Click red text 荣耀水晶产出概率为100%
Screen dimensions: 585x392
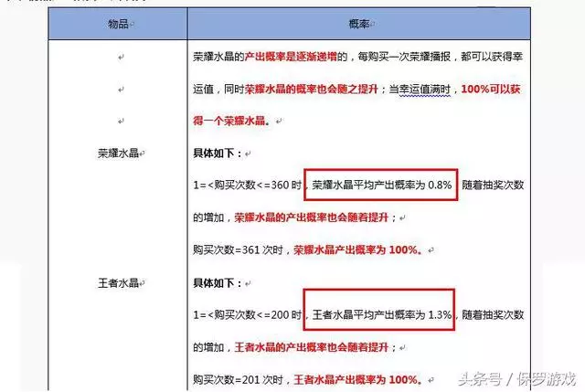[x=356, y=249]
